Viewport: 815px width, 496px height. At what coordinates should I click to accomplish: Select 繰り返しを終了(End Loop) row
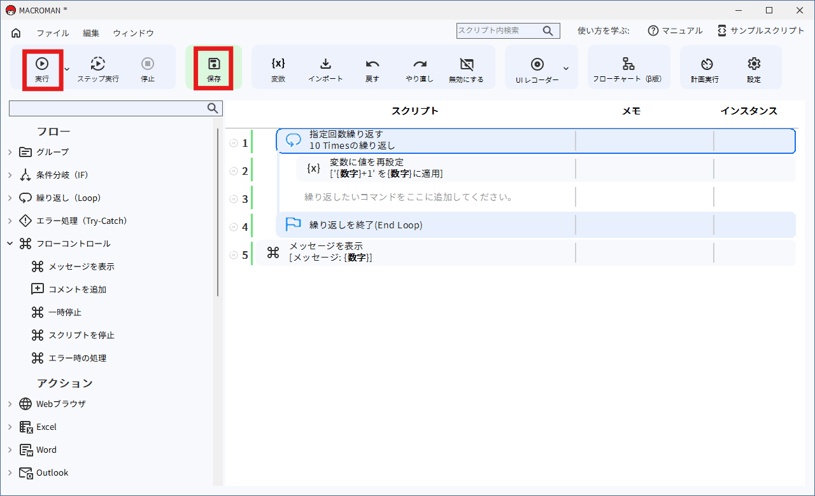pos(535,225)
